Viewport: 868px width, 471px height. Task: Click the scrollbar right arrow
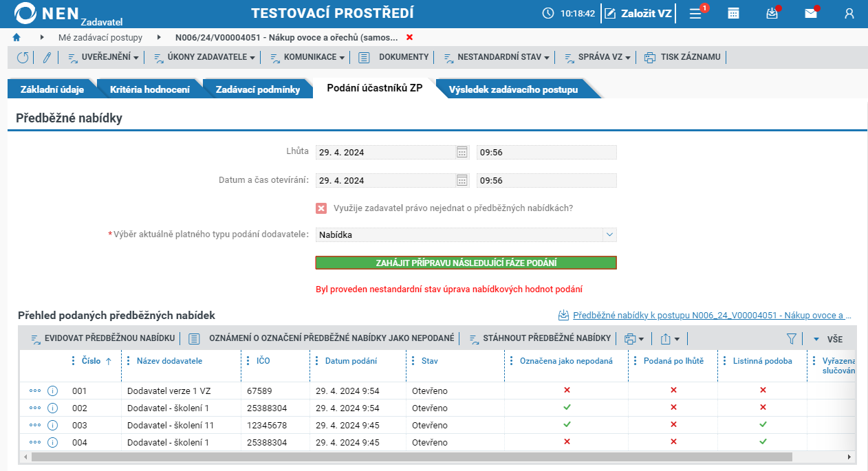(849, 457)
